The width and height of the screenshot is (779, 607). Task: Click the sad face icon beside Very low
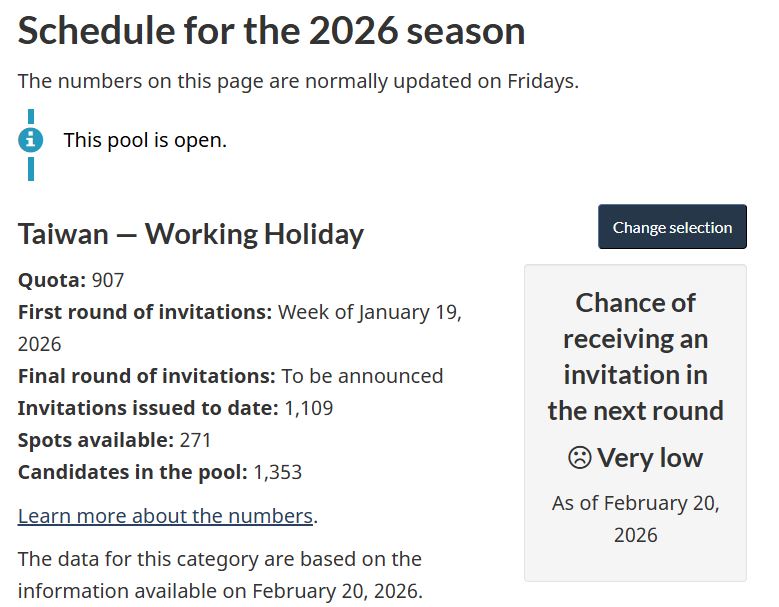tap(579, 458)
